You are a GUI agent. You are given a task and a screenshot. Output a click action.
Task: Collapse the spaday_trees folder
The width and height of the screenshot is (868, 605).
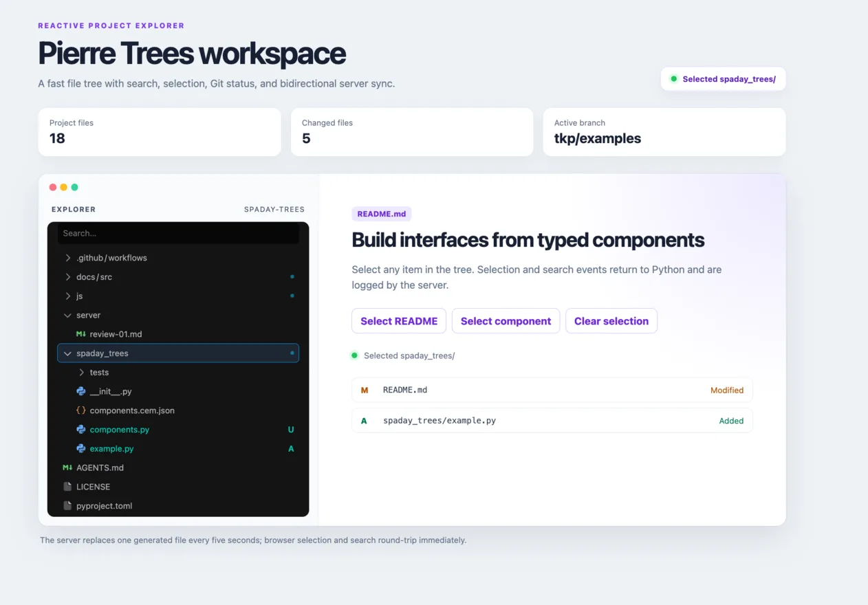click(x=67, y=353)
